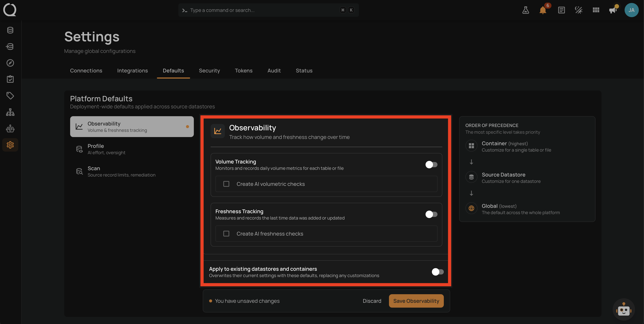Viewport: 644px width, 324px height.
Task: Enable the Freshness Tracking toggle
Action: coord(431,214)
